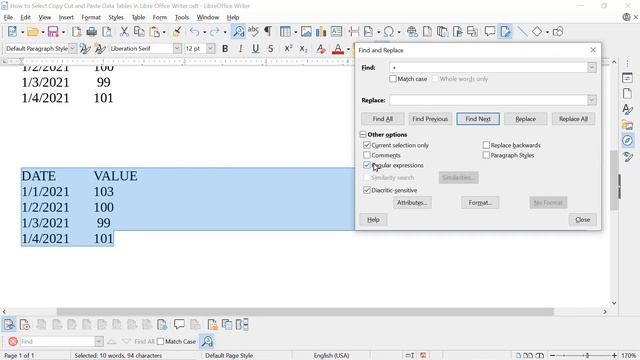This screenshot has height=360, width=640.
Task: Click the Italic I icon
Action: (x=240, y=49)
